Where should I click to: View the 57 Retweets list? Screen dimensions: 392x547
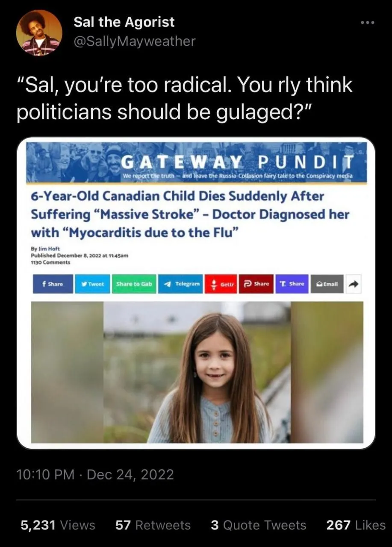coord(153,525)
